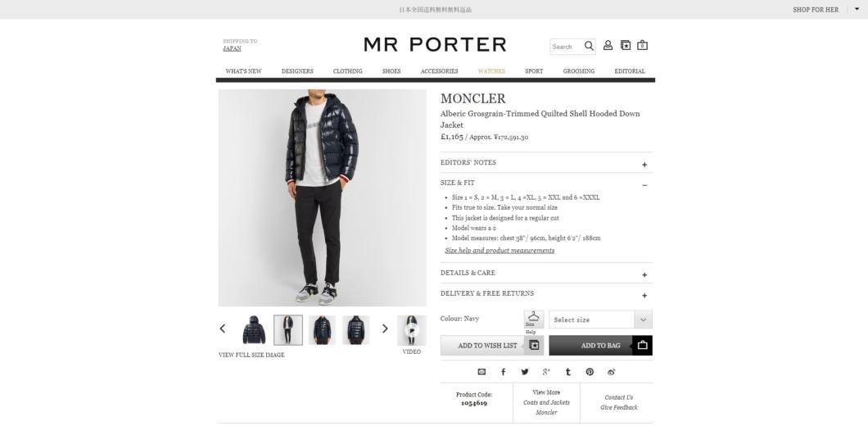Open the account profile icon
The image size is (868, 426).
pos(608,45)
